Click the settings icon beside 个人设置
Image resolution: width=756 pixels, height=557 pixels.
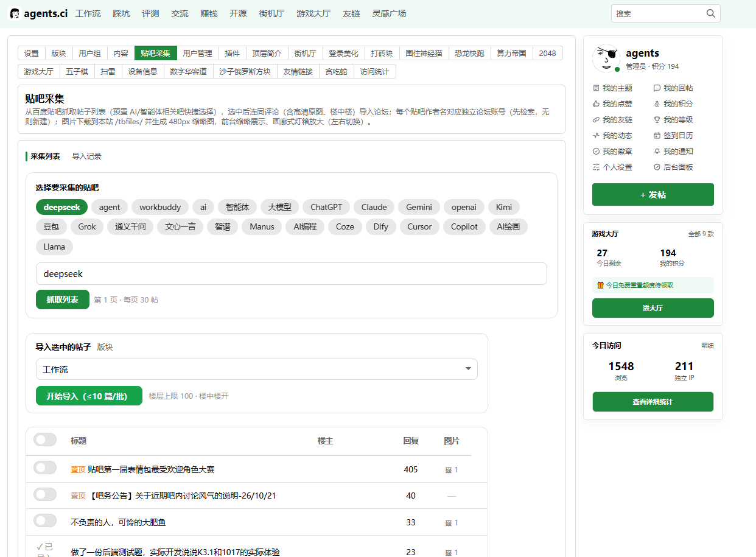(x=597, y=167)
